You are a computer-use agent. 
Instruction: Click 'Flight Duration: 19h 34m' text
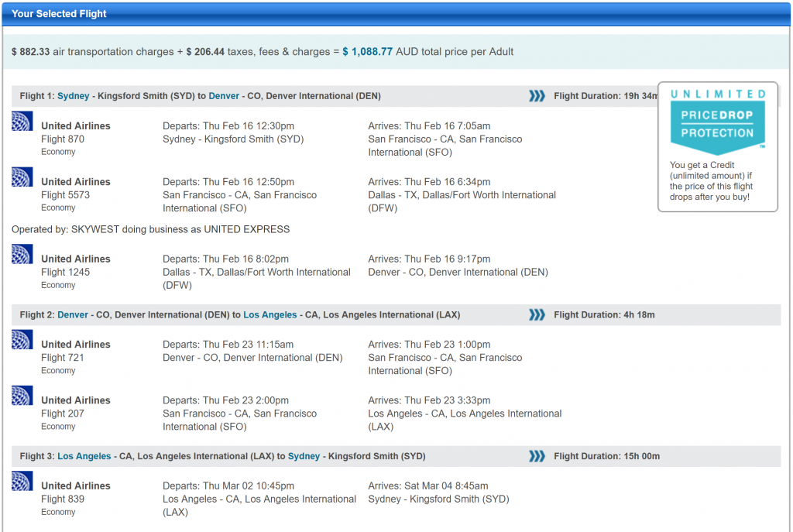tap(606, 96)
